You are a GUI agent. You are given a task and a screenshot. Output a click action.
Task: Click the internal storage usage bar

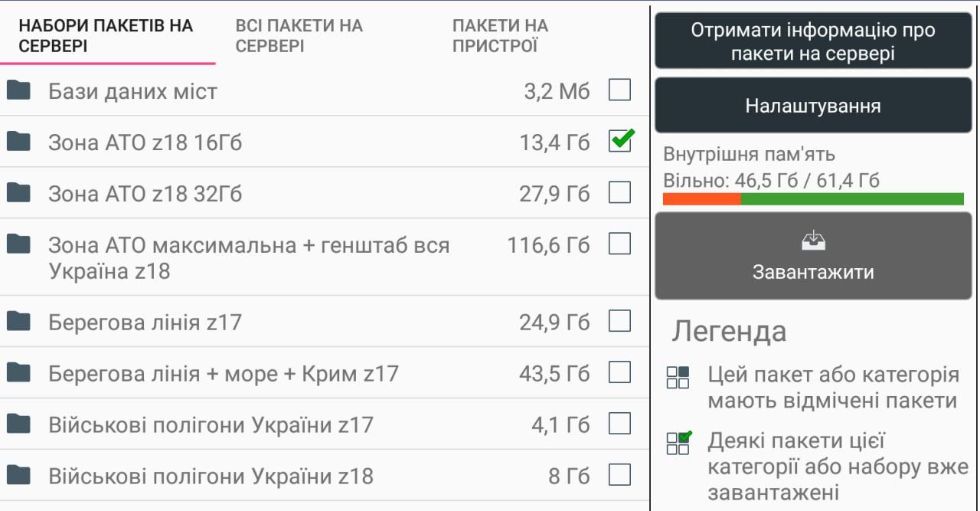(813, 199)
